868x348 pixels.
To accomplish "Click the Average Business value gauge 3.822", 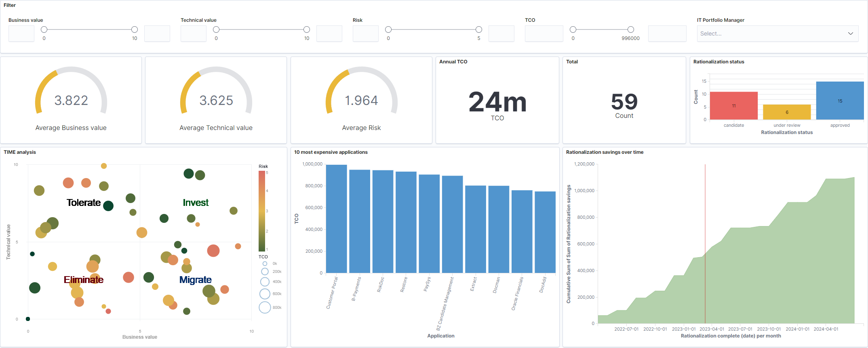I will (71, 100).
